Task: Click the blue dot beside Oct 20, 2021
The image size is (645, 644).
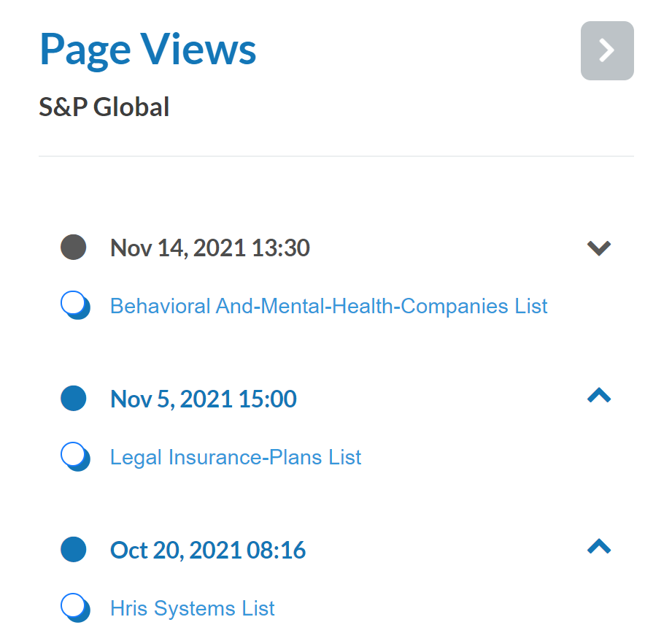Action: 73,549
